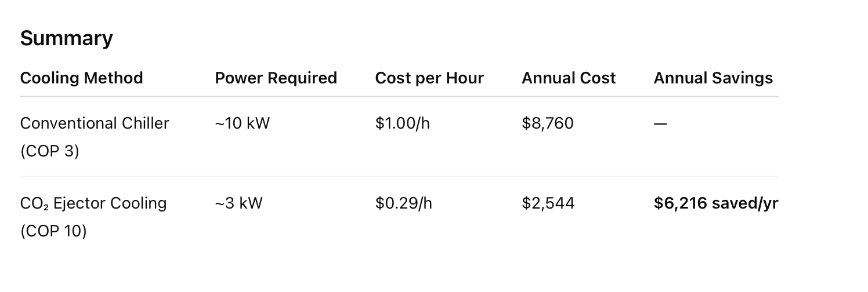Select the ~10 kW power cell
This screenshot has width=868, height=292.
coord(242,123)
